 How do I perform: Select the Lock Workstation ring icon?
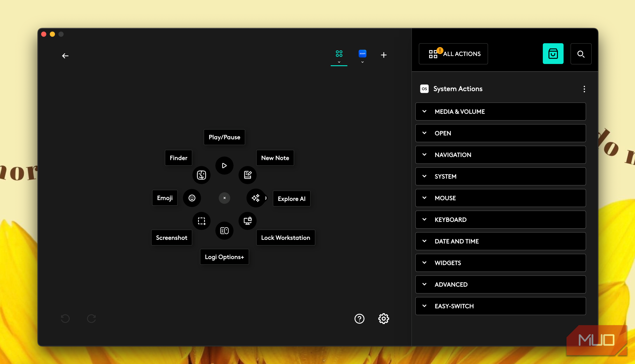[248, 221]
